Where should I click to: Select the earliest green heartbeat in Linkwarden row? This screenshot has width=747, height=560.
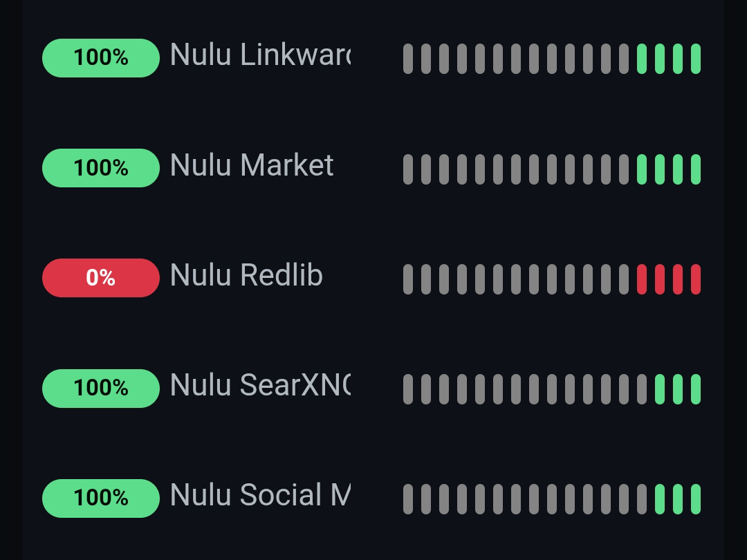(x=642, y=59)
